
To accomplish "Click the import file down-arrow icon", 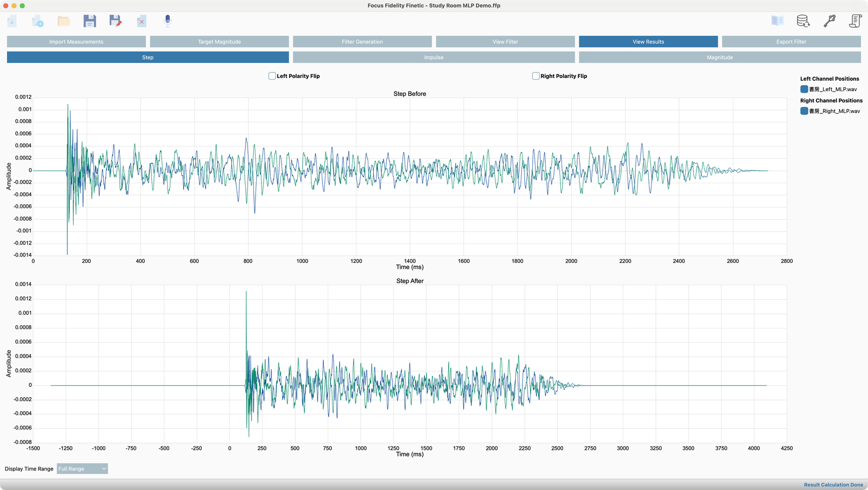I will (x=12, y=21).
